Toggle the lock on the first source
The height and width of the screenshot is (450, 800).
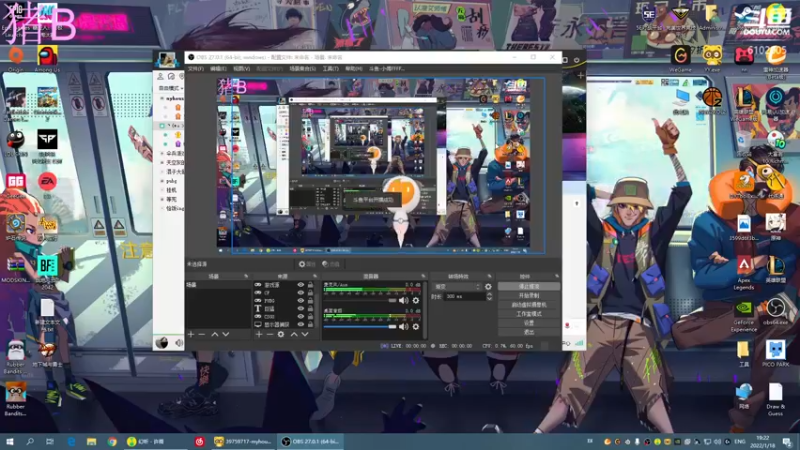tap(310, 285)
